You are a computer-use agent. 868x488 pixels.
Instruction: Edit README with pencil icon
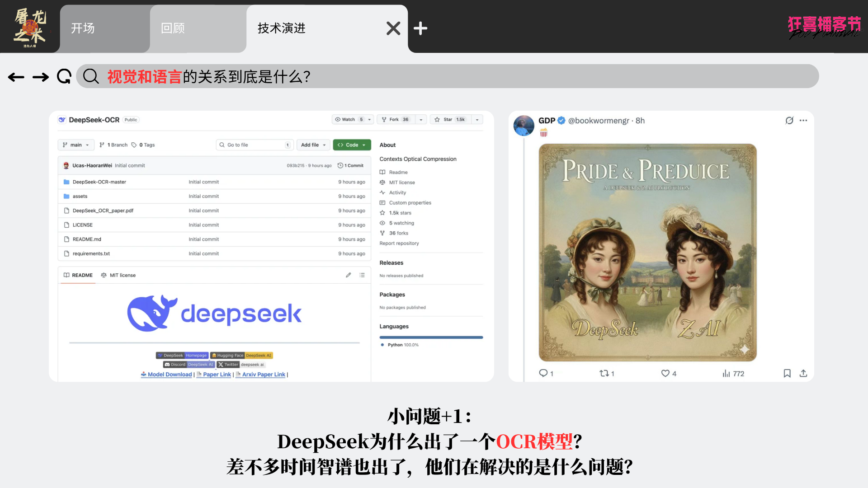pos(349,275)
